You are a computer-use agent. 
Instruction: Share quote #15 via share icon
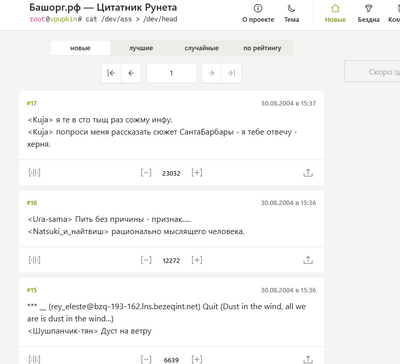point(308,359)
